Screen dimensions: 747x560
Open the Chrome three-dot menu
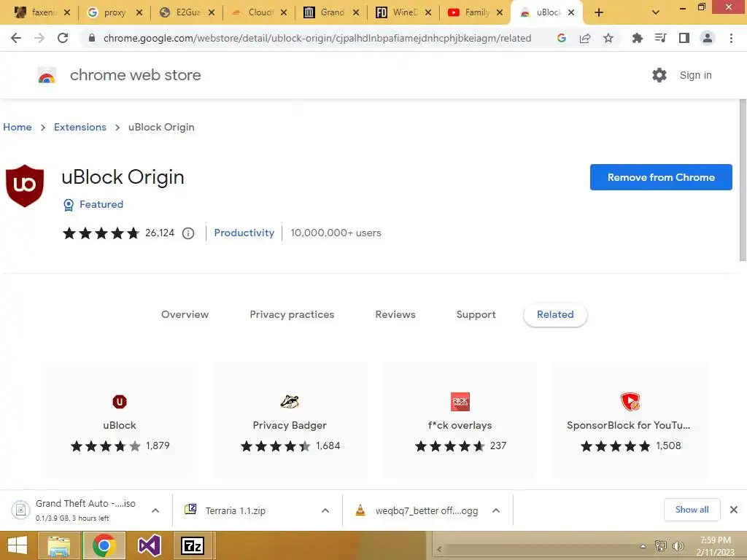pos(731,38)
